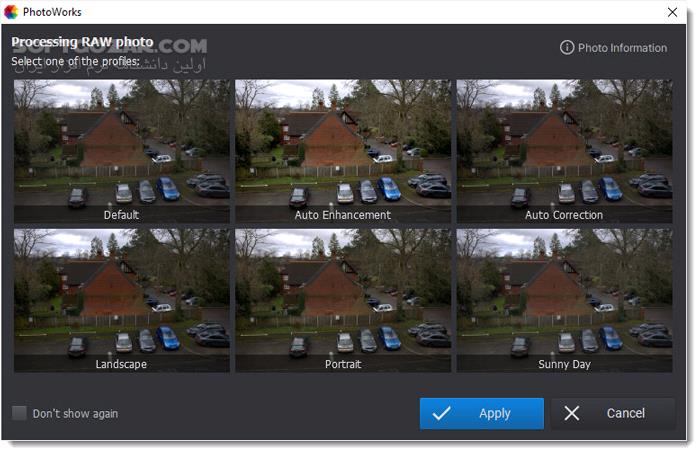Image resolution: width=700 pixels, height=454 pixels.
Task: Click the Don't show again label text
Action: click(x=75, y=414)
